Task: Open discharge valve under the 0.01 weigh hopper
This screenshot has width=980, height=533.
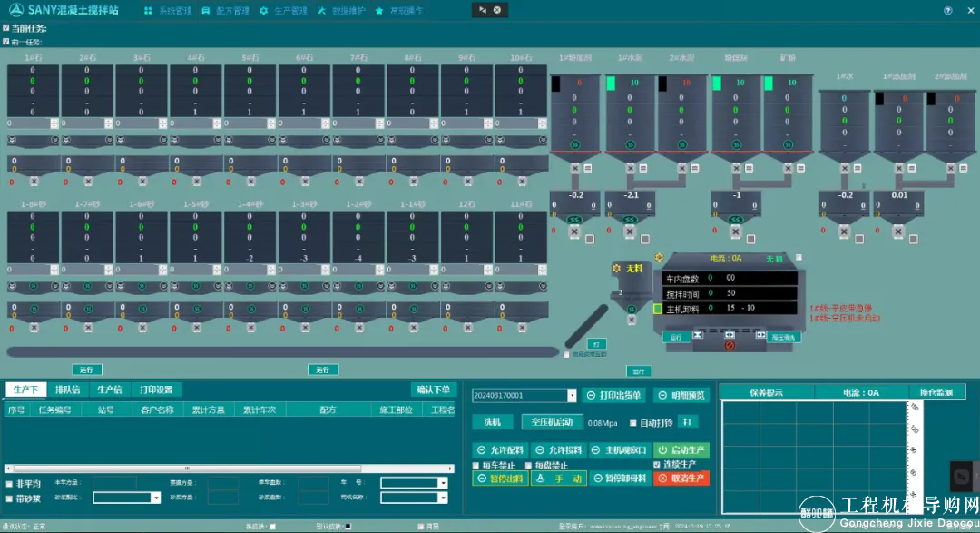Action: [x=898, y=232]
